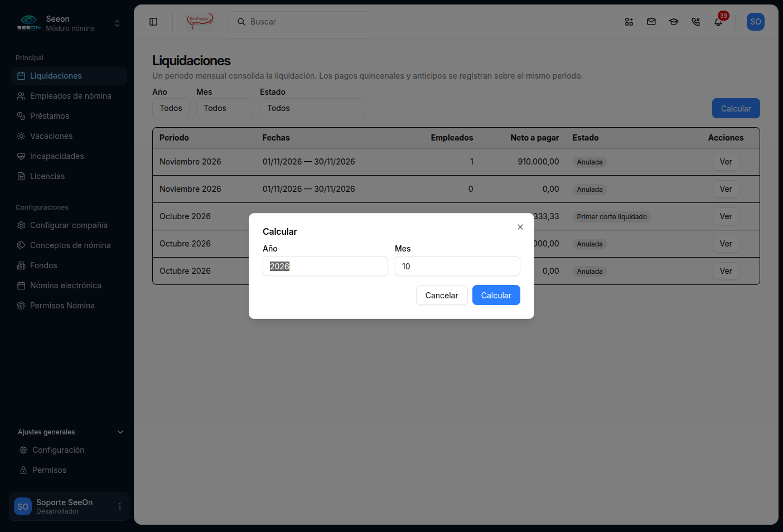Open Licencias in the sidebar
Screen dimensions: 783x532
pyautogui.click(x=69, y=176)
